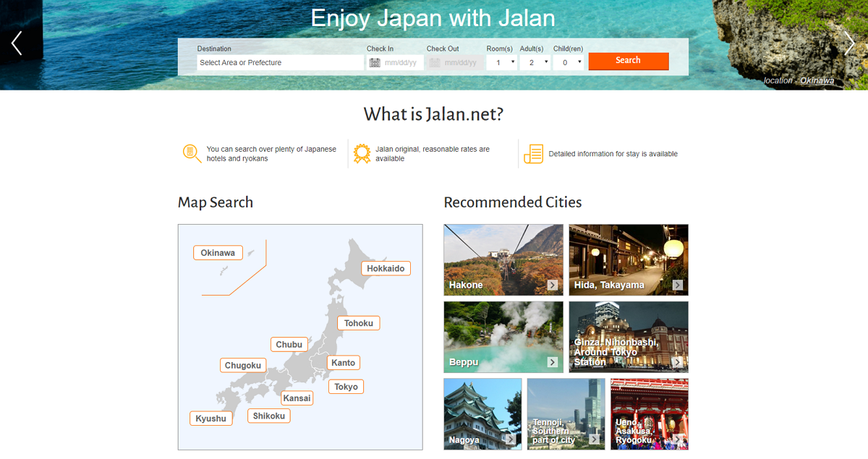Open the Ginza, Nihonbashi, Tokyo Station photo
The width and height of the screenshot is (868, 459).
[629, 337]
